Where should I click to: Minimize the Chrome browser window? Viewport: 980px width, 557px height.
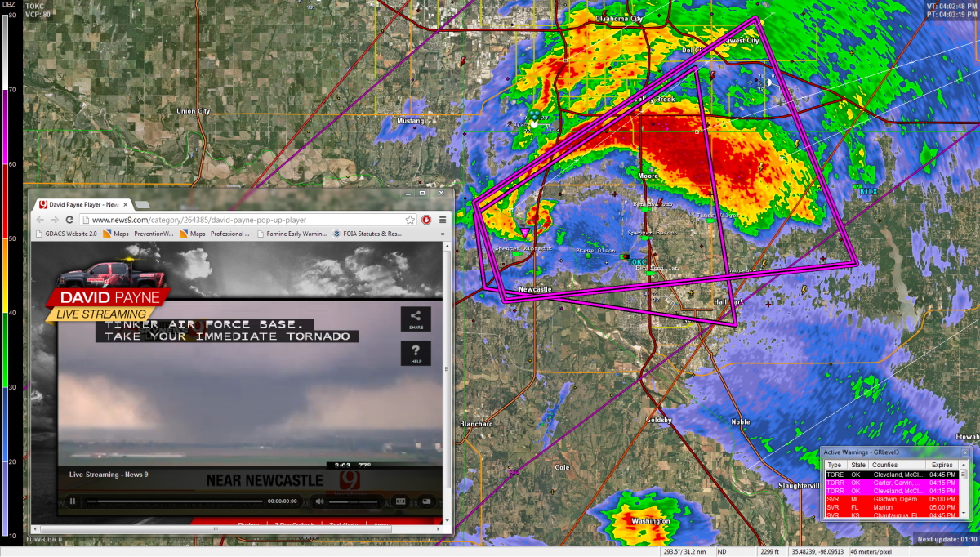click(x=408, y=194)
